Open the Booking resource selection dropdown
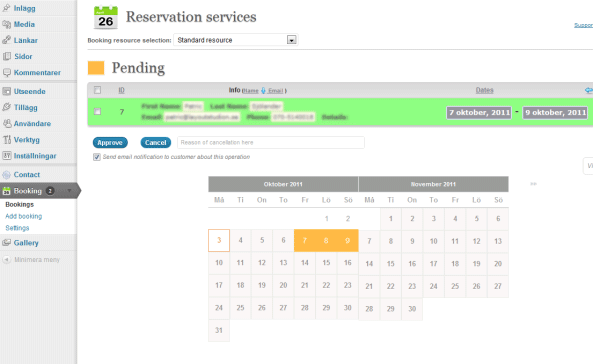The height and width of the screenshot is (364, 593). pos(236,40)
